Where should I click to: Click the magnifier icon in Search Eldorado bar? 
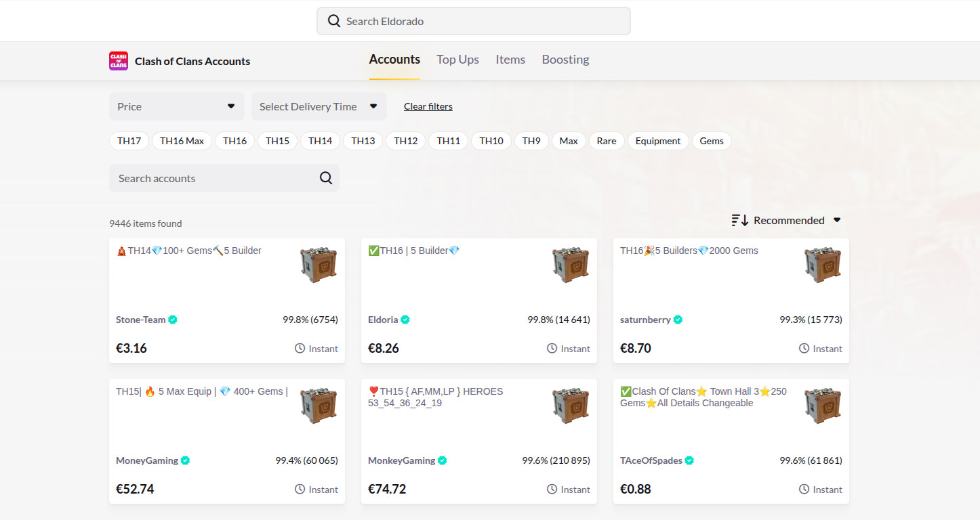(x=333, y=21)
